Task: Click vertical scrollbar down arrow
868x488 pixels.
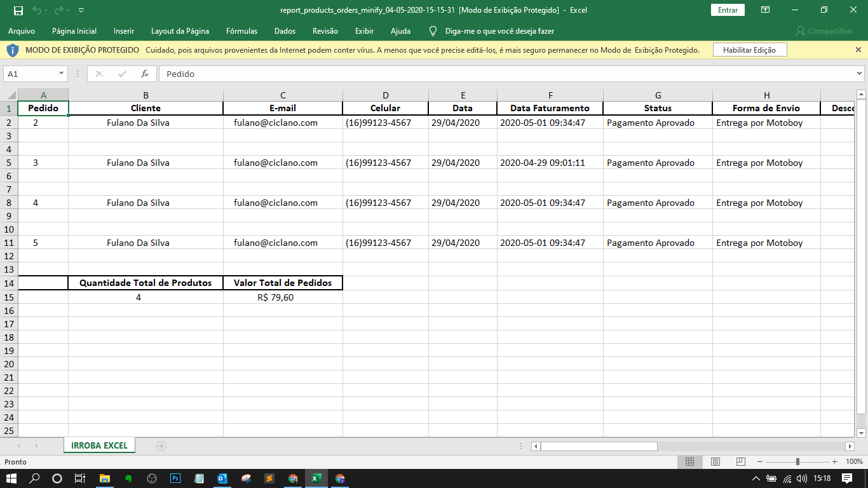Action: pyautogui.click(x=862, y=433)
